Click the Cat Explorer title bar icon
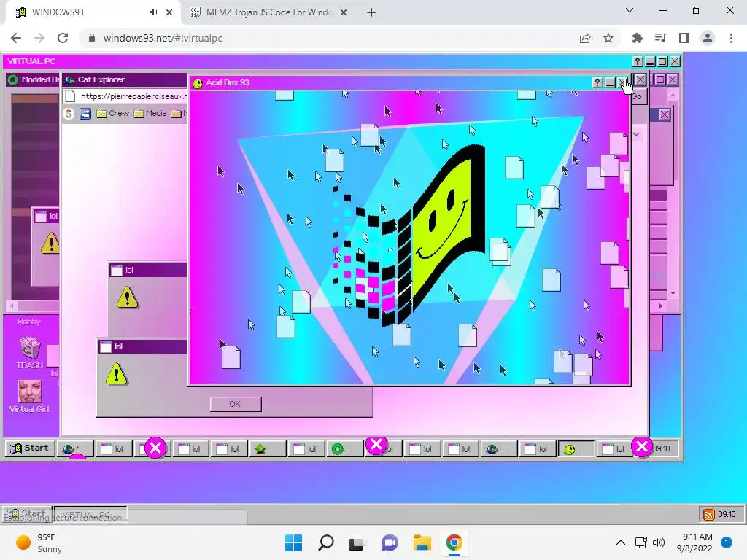 [70, 80]
